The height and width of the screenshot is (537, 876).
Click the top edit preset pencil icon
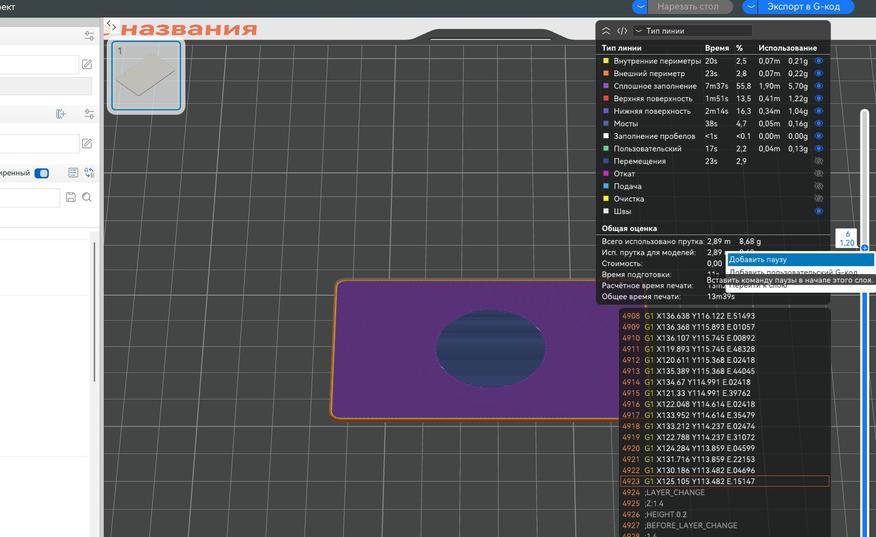point(87,65)
